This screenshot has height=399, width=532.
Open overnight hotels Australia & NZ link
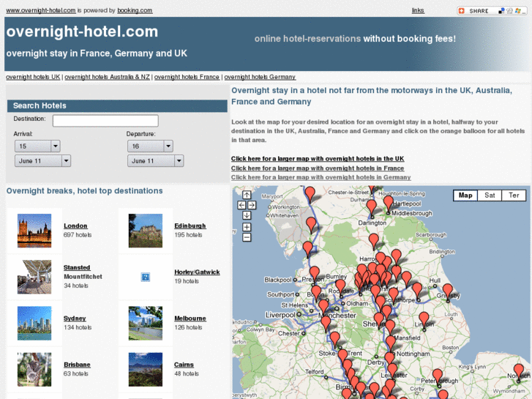(108, 77)
